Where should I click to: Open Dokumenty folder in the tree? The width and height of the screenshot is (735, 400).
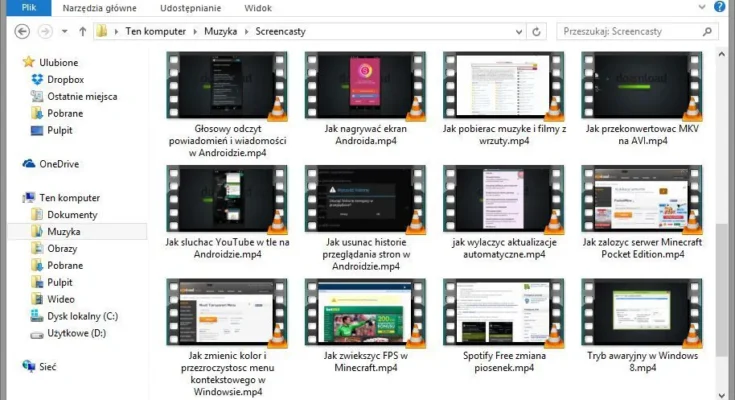[x=72, y=215]
